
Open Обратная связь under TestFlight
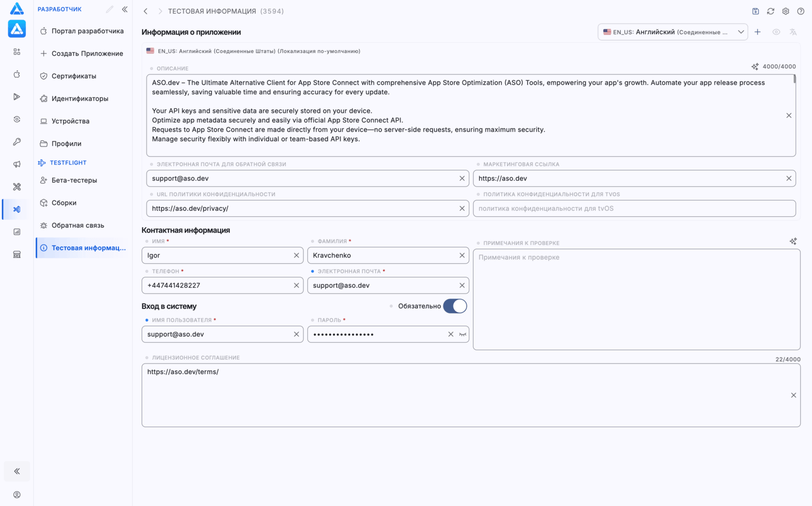(83, 225)
